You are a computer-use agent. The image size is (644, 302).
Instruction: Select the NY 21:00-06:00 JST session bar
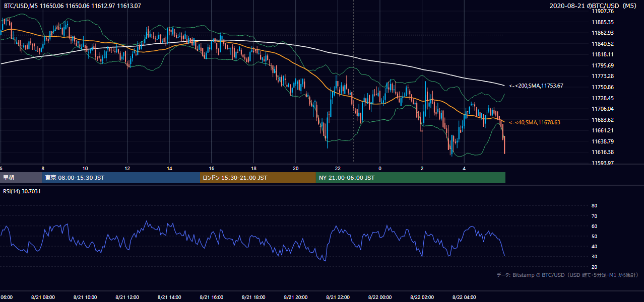pyautogui.click(x=411, y=178)
